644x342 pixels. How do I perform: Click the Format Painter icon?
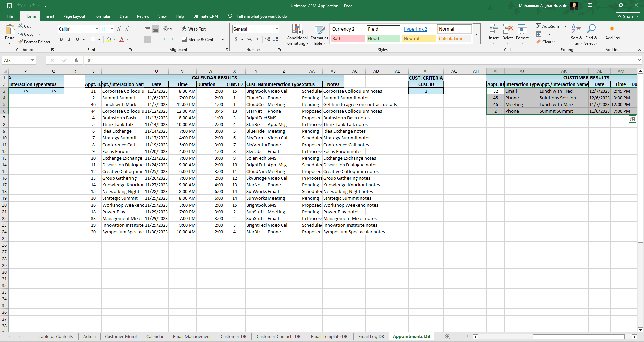[x=21, y=42]
